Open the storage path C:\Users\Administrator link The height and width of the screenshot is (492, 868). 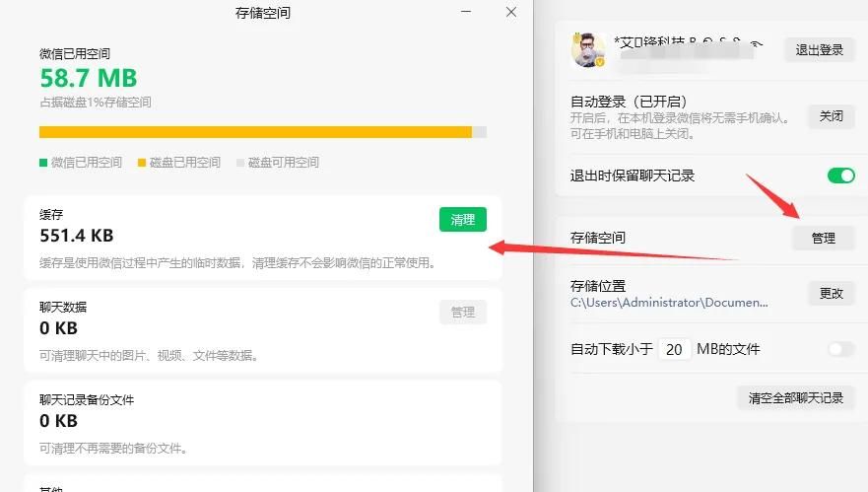[x=669, y=303]
